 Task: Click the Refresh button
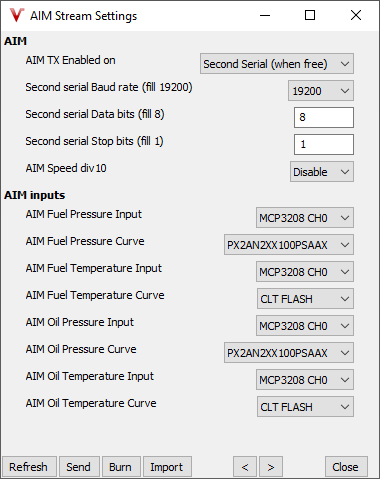[x=29, y=467]
